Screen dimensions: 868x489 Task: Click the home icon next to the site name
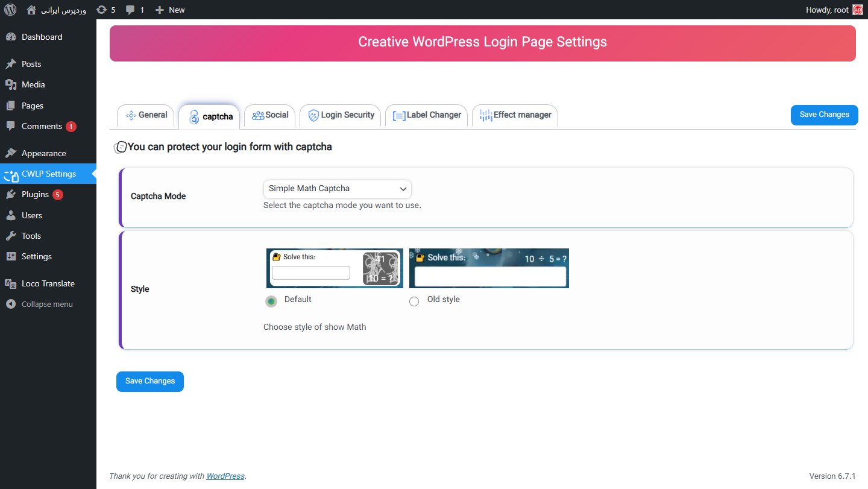[31, 9]
